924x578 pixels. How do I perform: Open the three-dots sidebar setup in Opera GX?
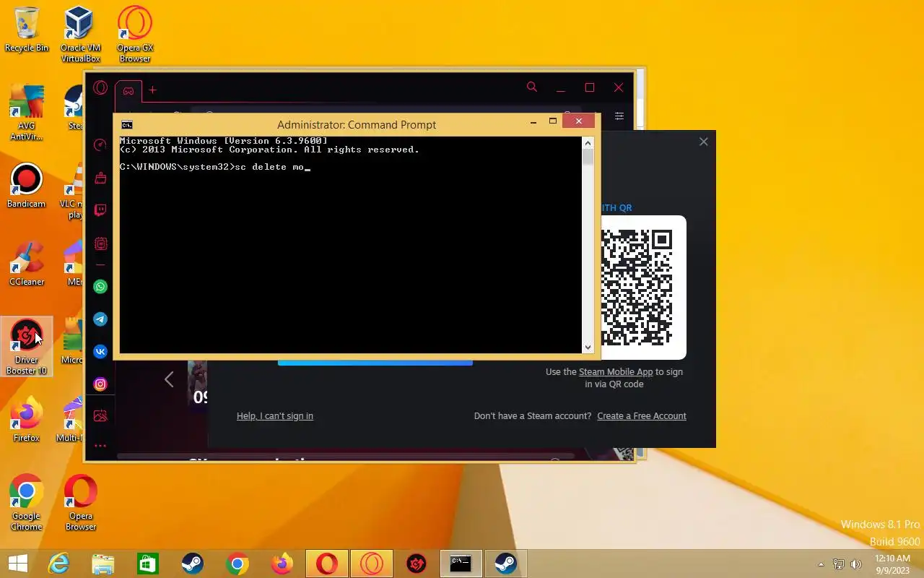click(x=100, y=446)
